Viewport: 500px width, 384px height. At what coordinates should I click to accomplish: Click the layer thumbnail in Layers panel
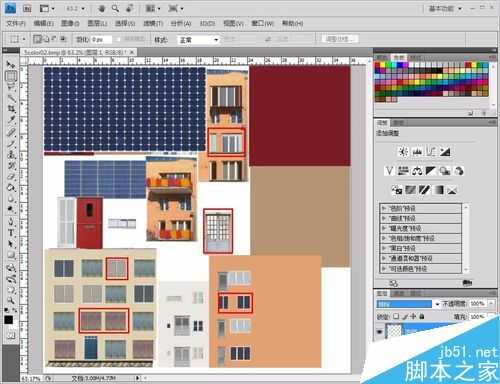(x=394, y=331)
